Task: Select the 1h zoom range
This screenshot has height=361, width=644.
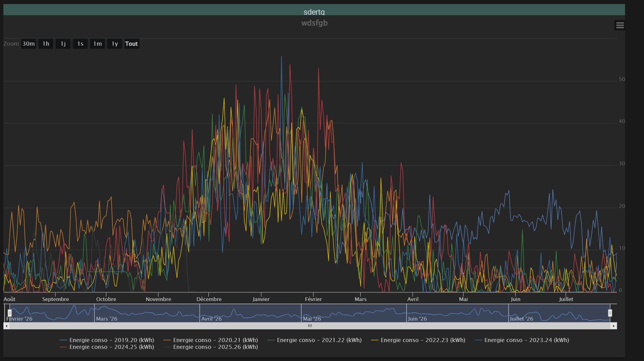Action: coord(46,44)
